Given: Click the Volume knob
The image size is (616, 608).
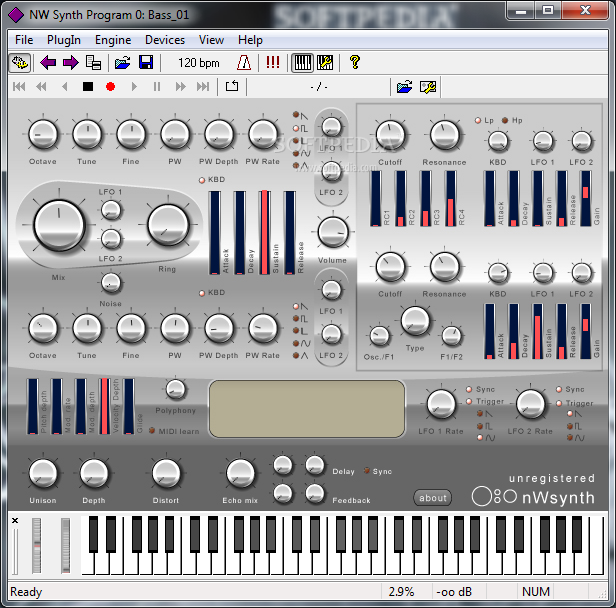Looking at the screenshot, I should pyautogui.click(x=333, y=232).
